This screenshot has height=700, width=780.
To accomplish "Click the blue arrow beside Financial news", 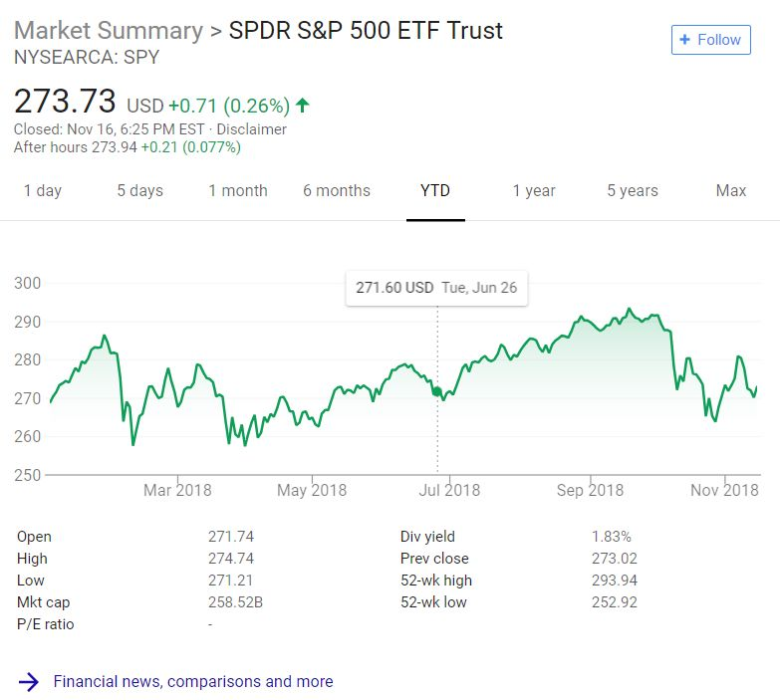I will 29,682.
